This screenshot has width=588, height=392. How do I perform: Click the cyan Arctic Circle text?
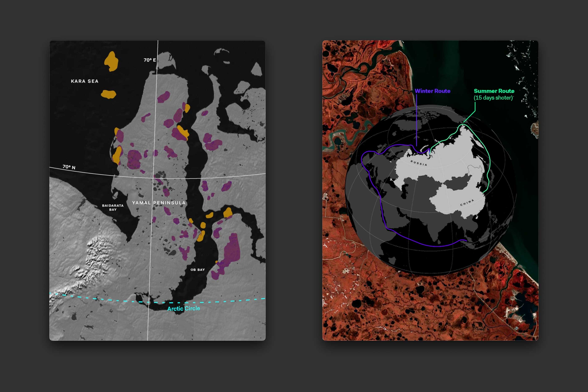point(184,309)
